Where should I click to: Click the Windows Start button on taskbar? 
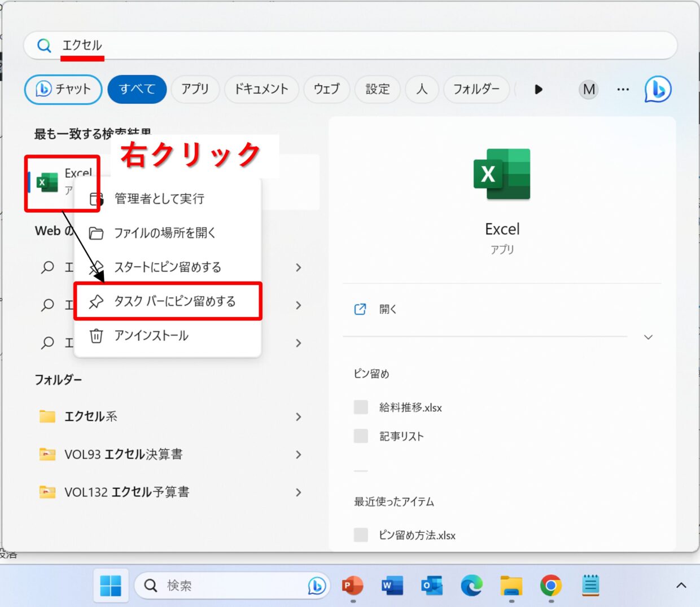click(111, 586)
